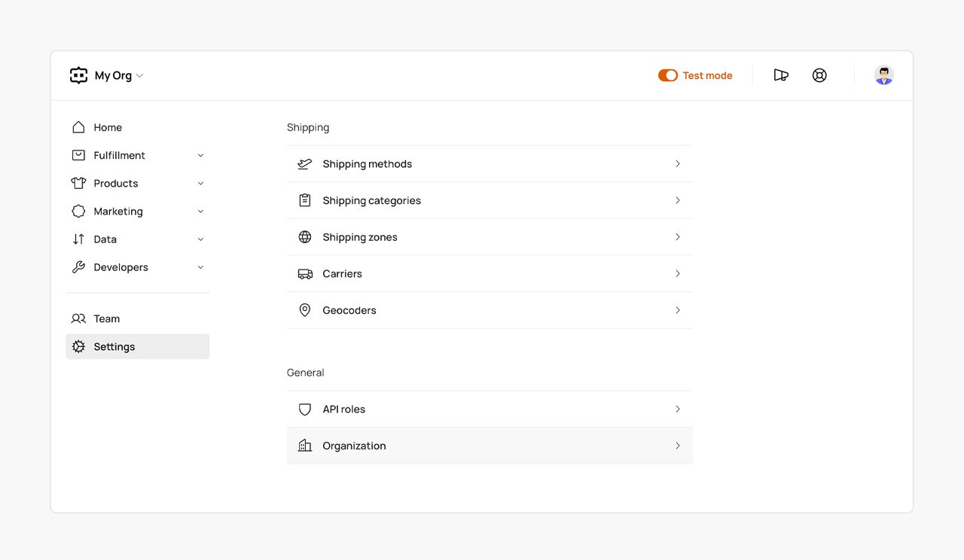Expand the Developers sidebar chevron
Image resolution: width=964 pixels, height=560 pixels.
pos(200,267)
